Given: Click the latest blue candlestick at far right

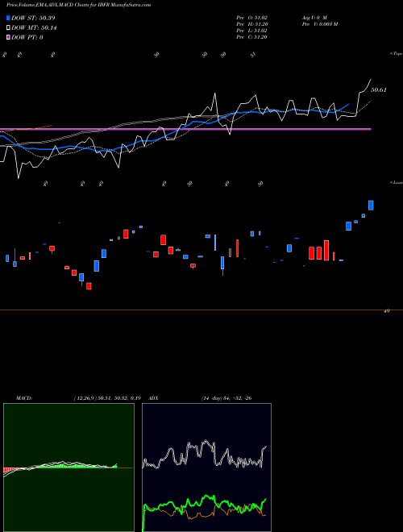Looking at the screenshot, I should [371, 205].
